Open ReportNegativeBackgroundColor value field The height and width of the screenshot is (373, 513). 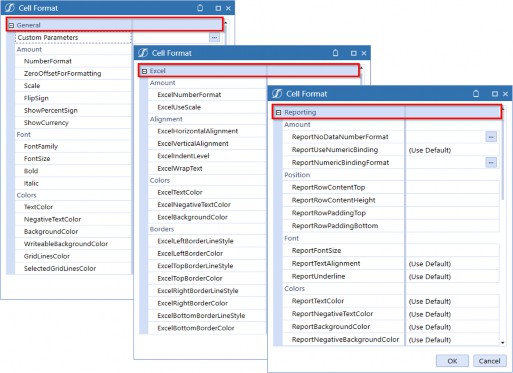452,340
